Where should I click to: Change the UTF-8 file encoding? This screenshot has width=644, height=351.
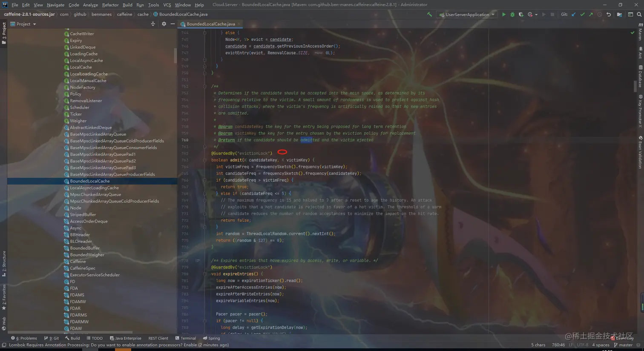click(582, 345)
